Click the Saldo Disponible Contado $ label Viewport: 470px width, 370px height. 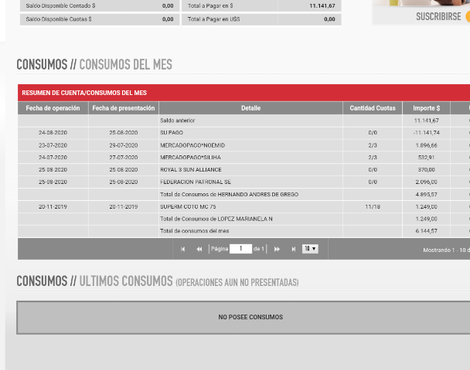coord(60,6)
